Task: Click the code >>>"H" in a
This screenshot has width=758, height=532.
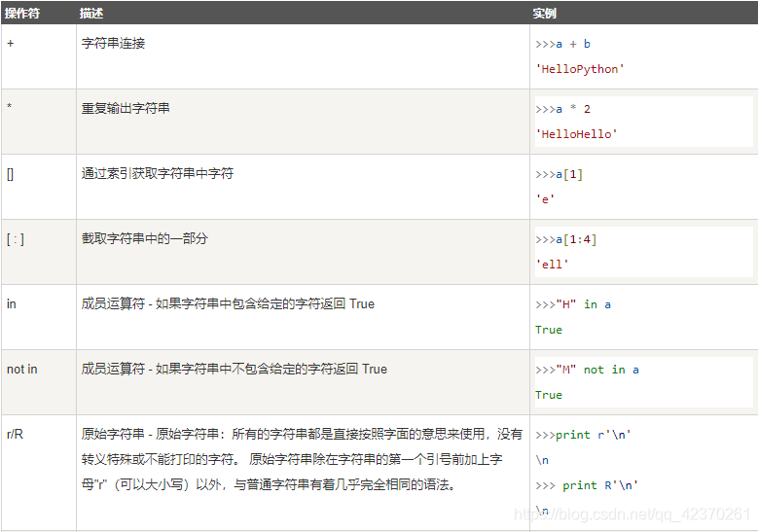Action: point(573,304)
